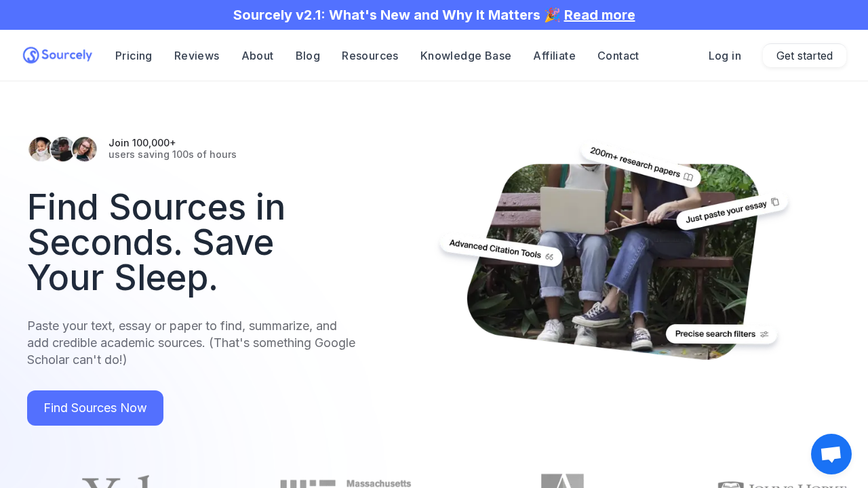Click the Sourcely logo in the navbar
Image resolution: width=868 pixels, height=488 pixels.
(x=57, y=54)
